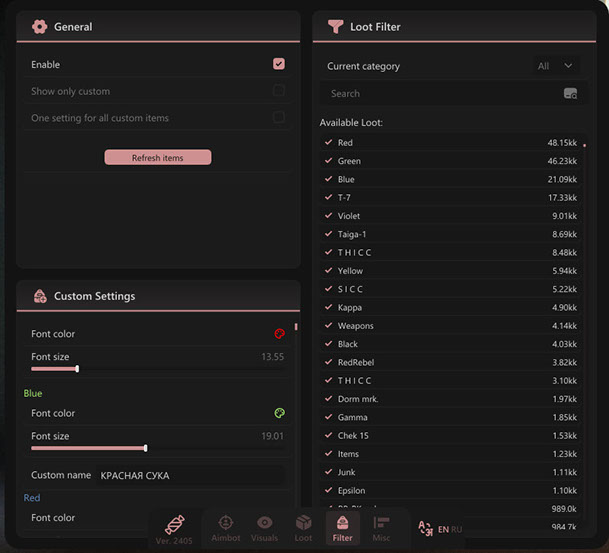
Task: Click the language translation icon
Action: pyautogui.click(x=425, y=529)
